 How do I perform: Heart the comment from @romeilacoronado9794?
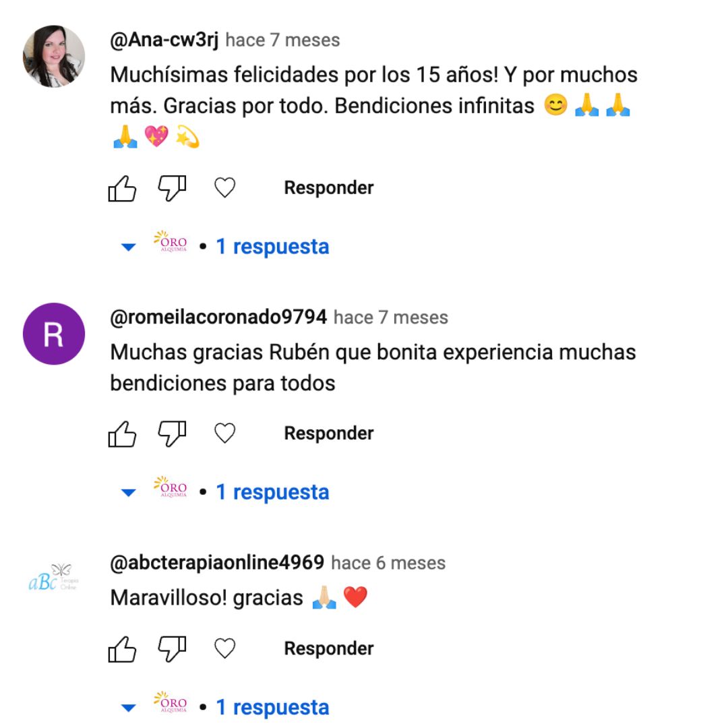pos(224,433)
